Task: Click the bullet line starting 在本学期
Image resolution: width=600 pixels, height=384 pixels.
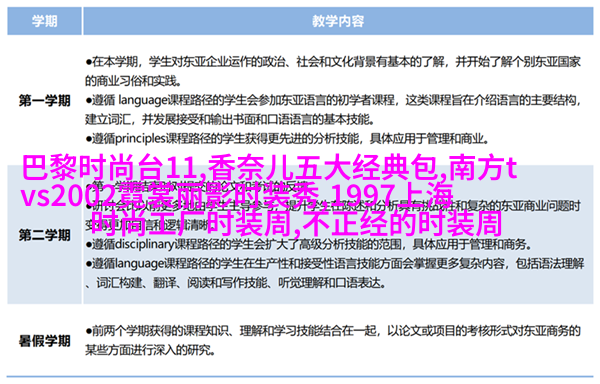Action: pos(333,61)
